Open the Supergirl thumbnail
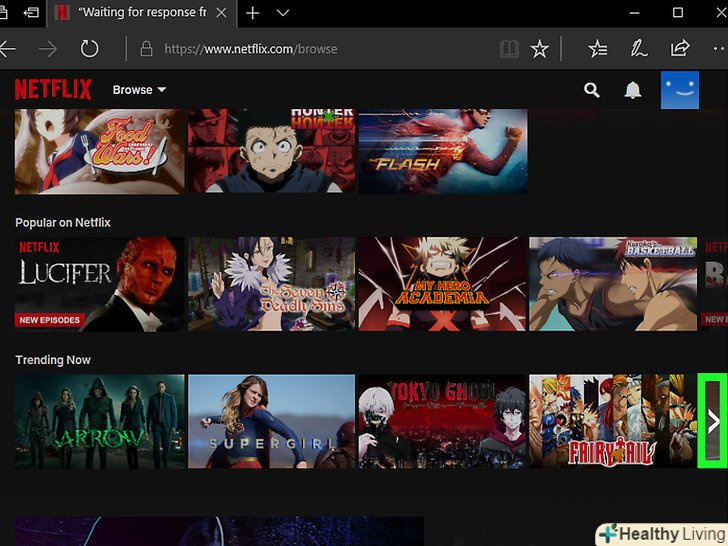 click(x=272, y=422)
